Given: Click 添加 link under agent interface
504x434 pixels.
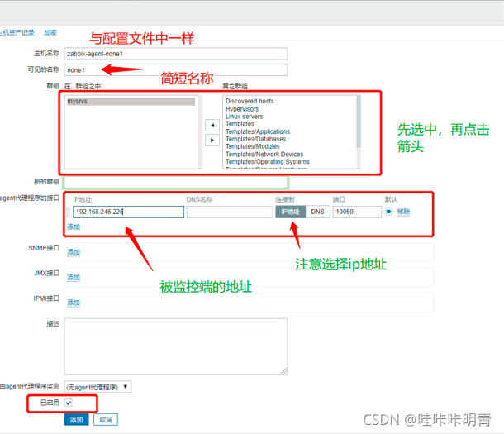Looking at the screenshot, I should [x=74, y=227].
